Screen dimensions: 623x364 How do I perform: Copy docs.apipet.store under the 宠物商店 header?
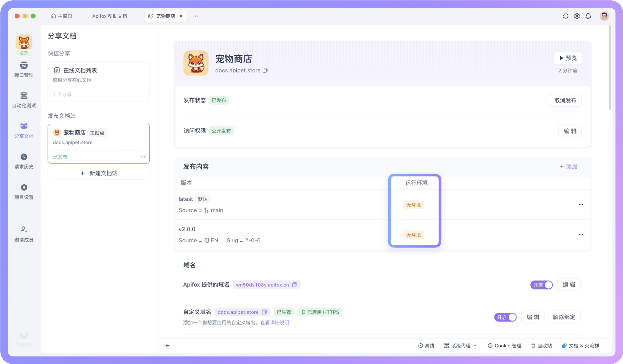265,70
